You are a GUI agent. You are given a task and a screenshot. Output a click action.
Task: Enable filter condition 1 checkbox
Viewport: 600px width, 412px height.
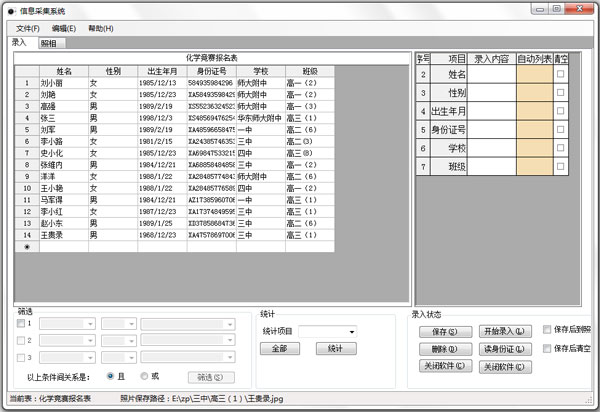point(23,323)
